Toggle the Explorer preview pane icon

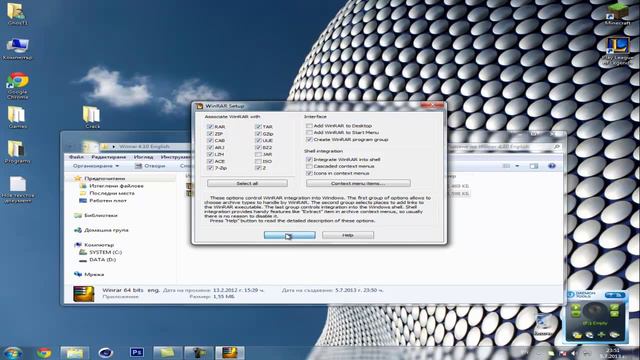[x=533, y=166]
